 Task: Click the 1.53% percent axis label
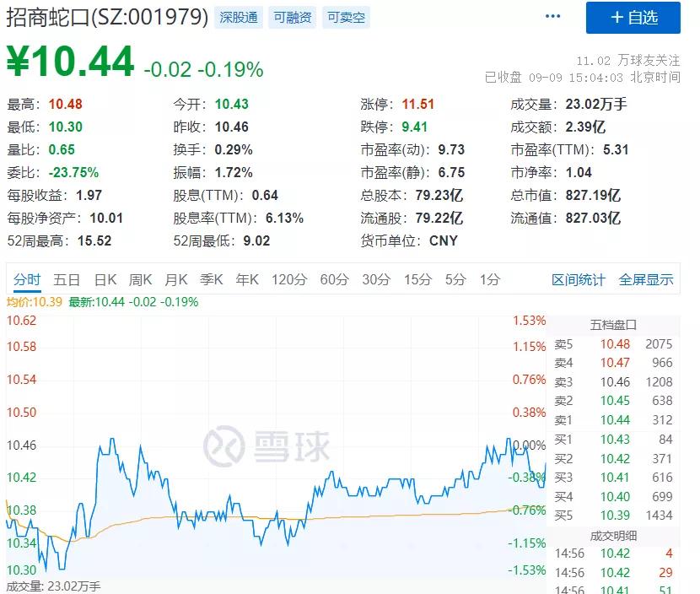[529, 321]
